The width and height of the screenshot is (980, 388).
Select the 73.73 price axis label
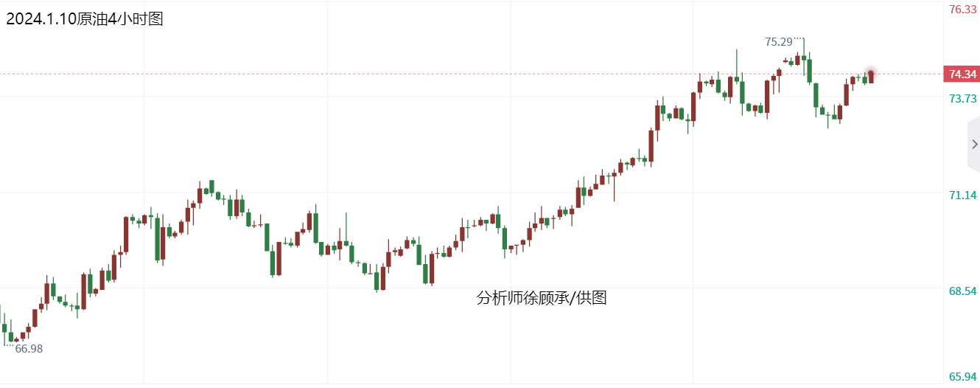[x=963, y=98]
